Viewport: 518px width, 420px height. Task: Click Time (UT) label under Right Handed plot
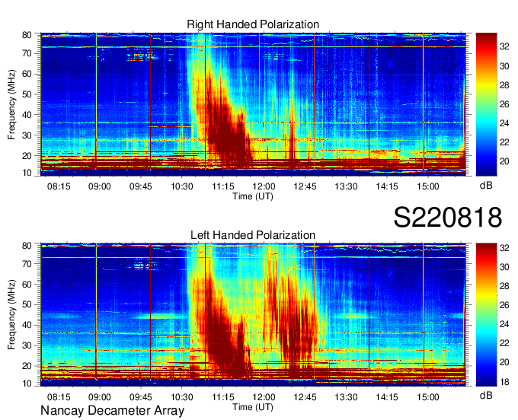tap(253, 196)
